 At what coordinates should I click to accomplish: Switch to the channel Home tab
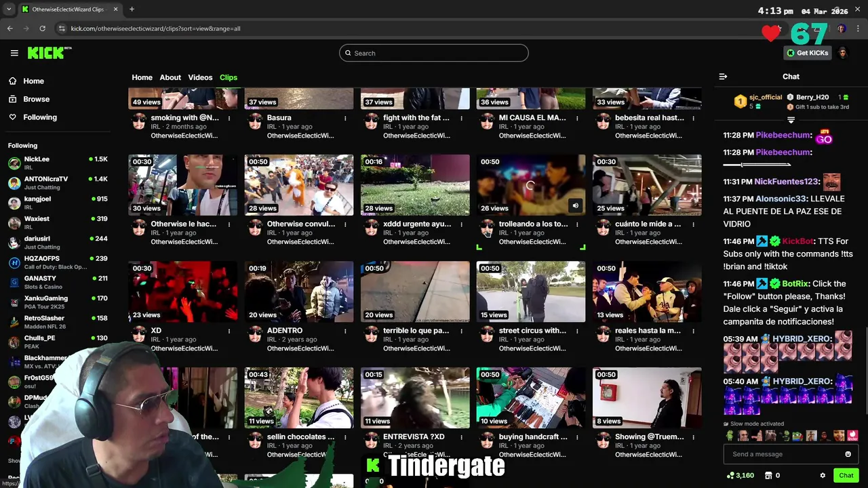tap(142, 77)
